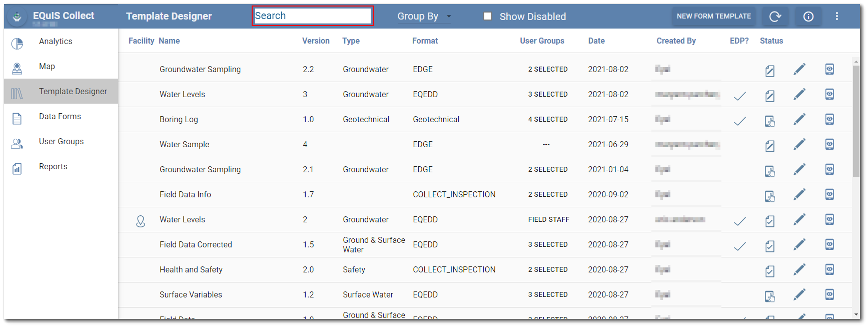
Task: Expand the Group By dropdown
Action: [x=424, y=17]
